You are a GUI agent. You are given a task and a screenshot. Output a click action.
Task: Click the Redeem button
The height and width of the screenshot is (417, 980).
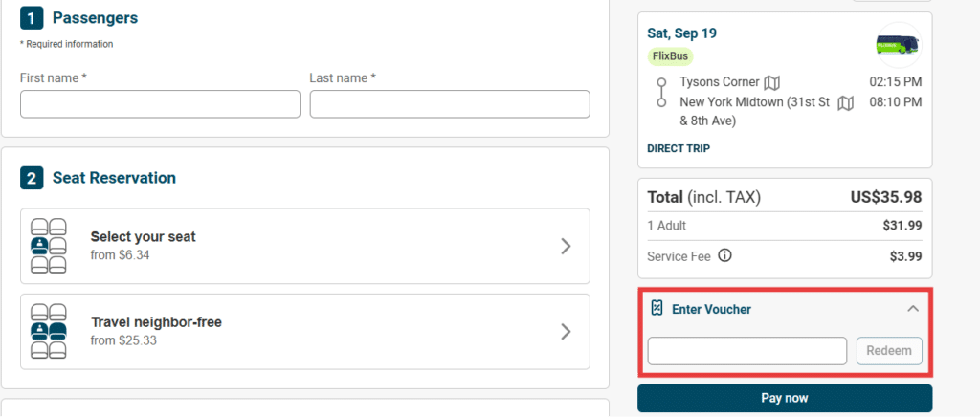889,351
